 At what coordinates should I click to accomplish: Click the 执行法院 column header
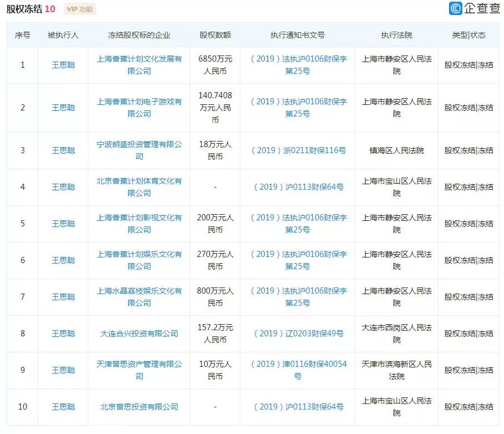(397, 35)
